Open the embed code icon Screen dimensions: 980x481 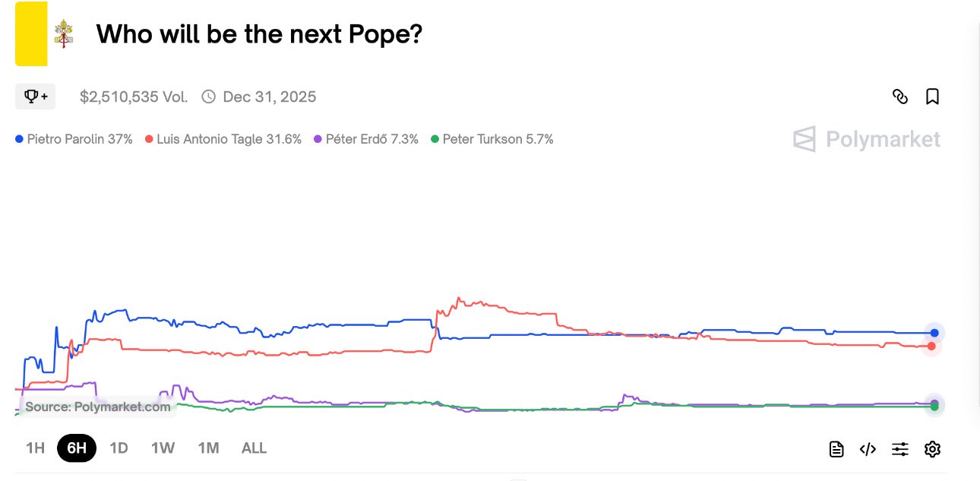coord(868,449)
